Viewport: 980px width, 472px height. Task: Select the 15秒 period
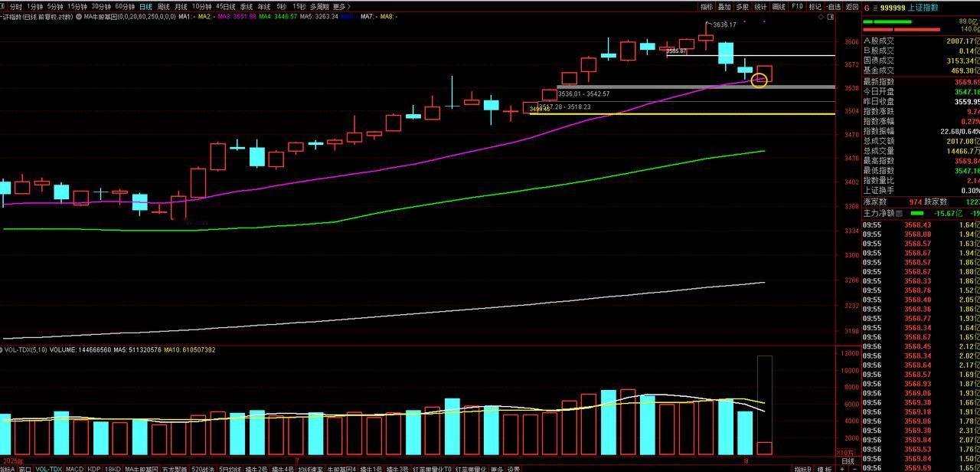[x=299, y=6]
